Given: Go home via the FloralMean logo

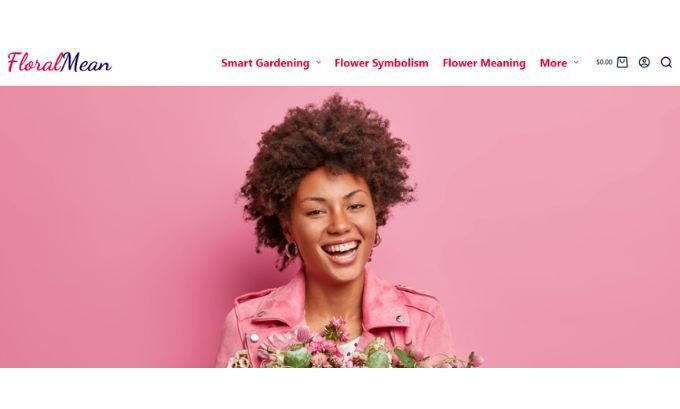Looking at the screenshot, I should tap(59, 62).
